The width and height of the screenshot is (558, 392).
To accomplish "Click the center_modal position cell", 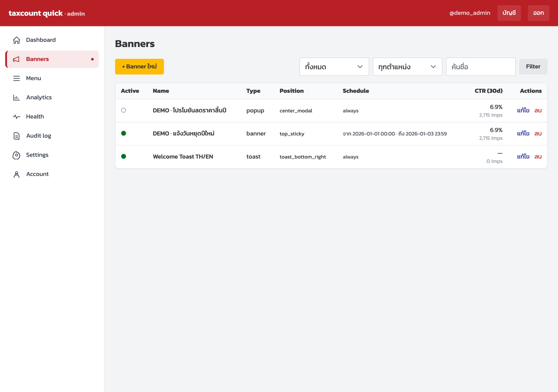I will click(296, 111).
